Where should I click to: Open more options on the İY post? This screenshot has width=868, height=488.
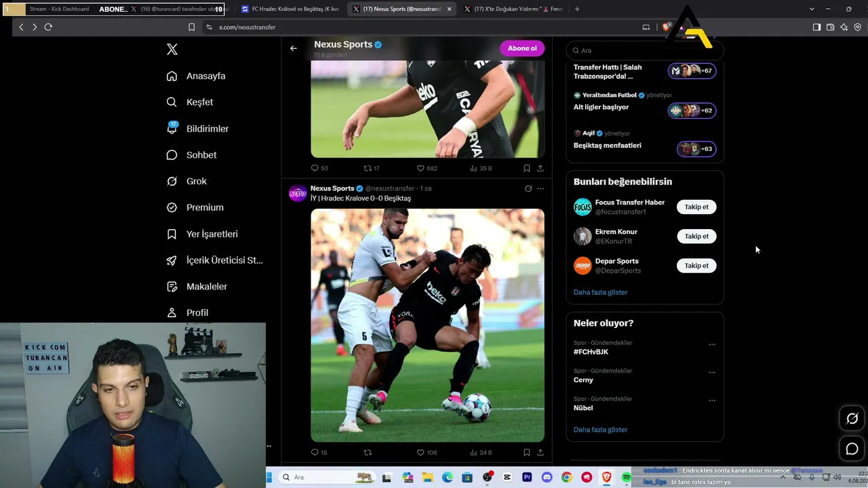pos(540,188)
